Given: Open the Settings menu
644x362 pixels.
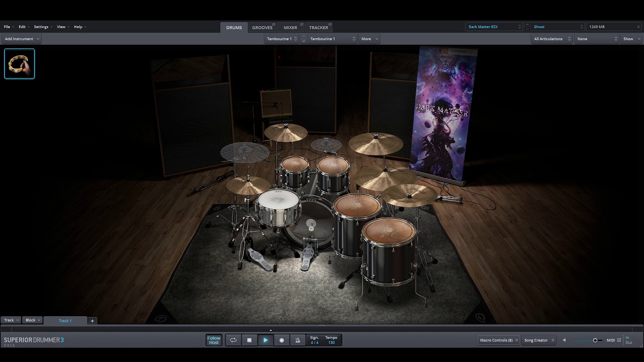Looking at the screenshot, I should click(43, 27).
